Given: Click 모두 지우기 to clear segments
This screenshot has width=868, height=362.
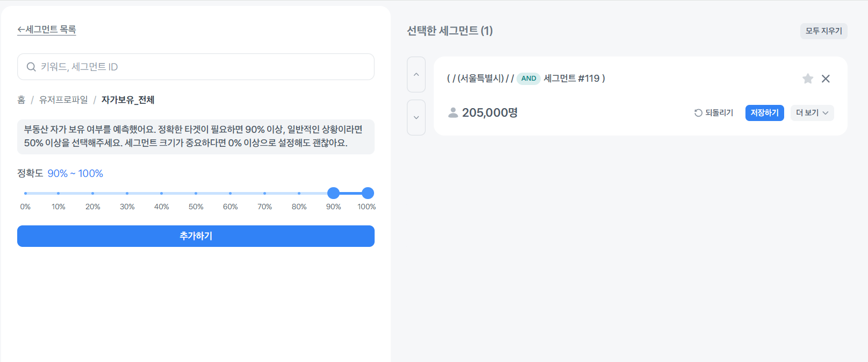Looking at the screenshot, I should pyautogui.click(x=823, y=31).
